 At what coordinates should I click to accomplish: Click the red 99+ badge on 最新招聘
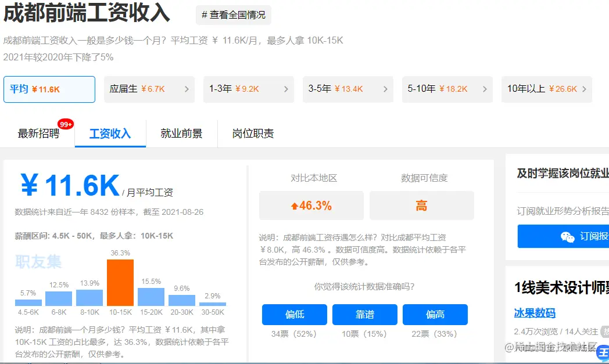(65, 123)
